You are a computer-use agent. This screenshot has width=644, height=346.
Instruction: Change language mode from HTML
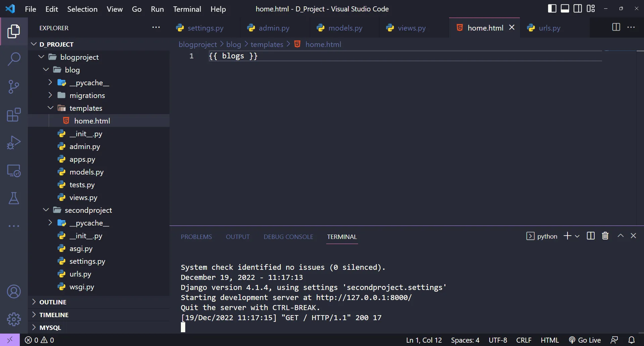549,340
